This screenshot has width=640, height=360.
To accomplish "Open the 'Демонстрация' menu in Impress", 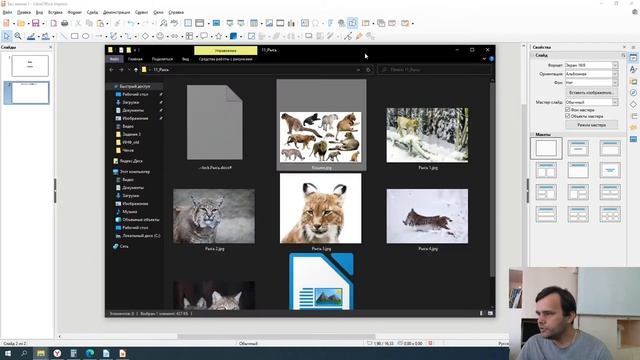I will [x=117, y=12].
